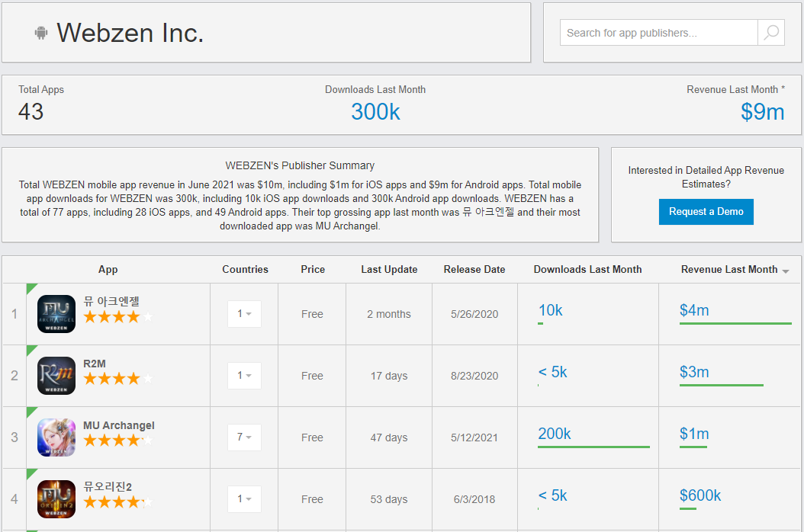Click the $1m revenue for MU Archangel

coord(694,434)
